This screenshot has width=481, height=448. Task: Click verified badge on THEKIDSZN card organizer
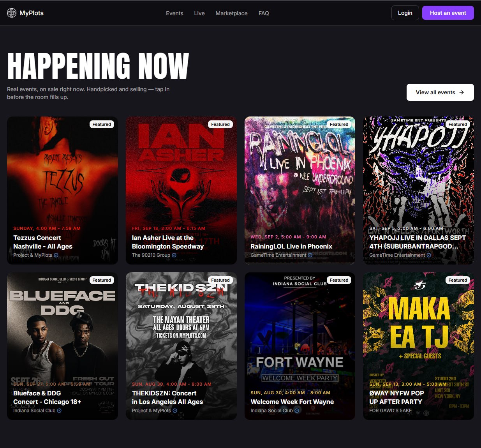tap(175, 411)
